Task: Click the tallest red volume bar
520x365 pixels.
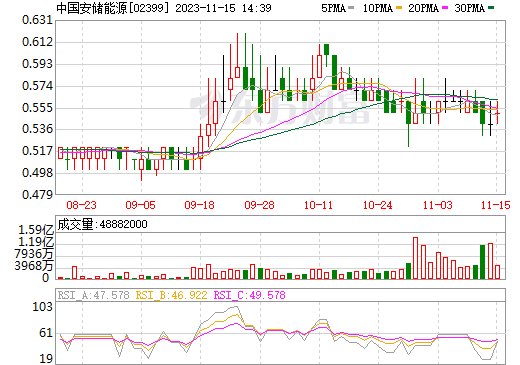Action: click(415, 258)
